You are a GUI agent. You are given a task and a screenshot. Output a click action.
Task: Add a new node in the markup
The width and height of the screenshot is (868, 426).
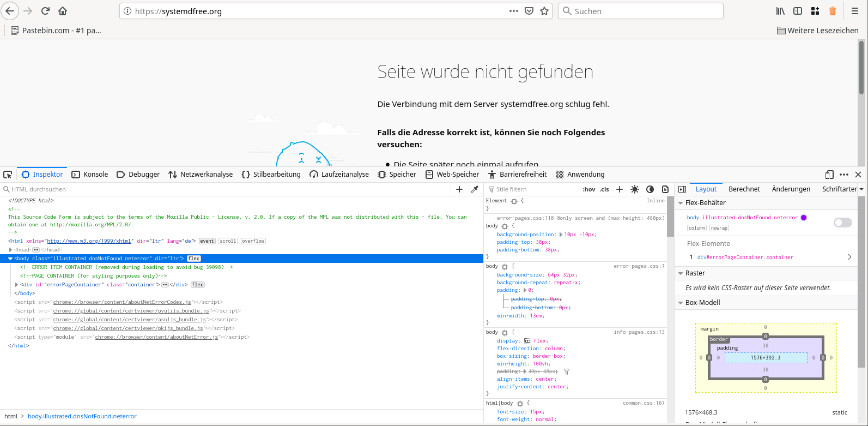(459, 189)
